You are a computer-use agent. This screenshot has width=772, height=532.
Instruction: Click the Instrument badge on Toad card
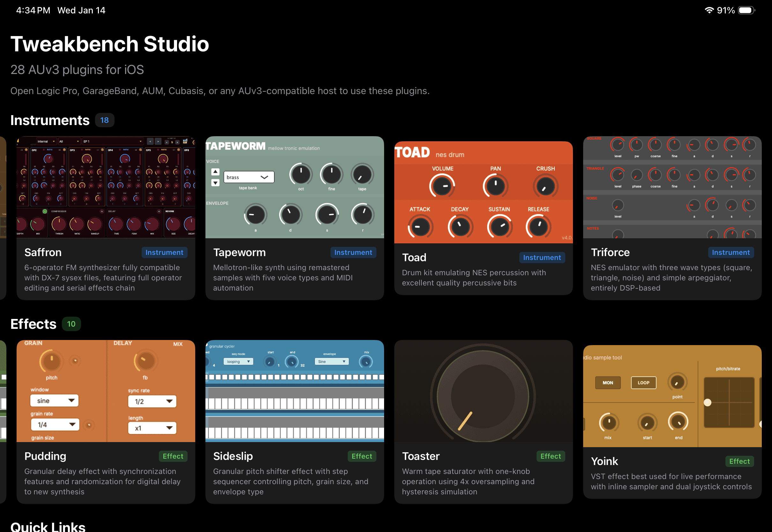[x=542, y=257]
